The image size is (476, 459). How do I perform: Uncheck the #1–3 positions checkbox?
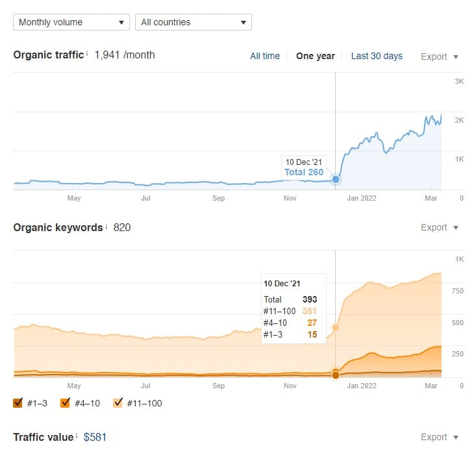point(18,403)
